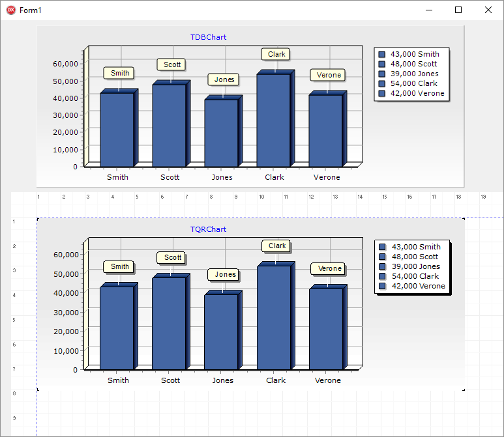Click the Verone bottom axis label in TDBChart

327,177
